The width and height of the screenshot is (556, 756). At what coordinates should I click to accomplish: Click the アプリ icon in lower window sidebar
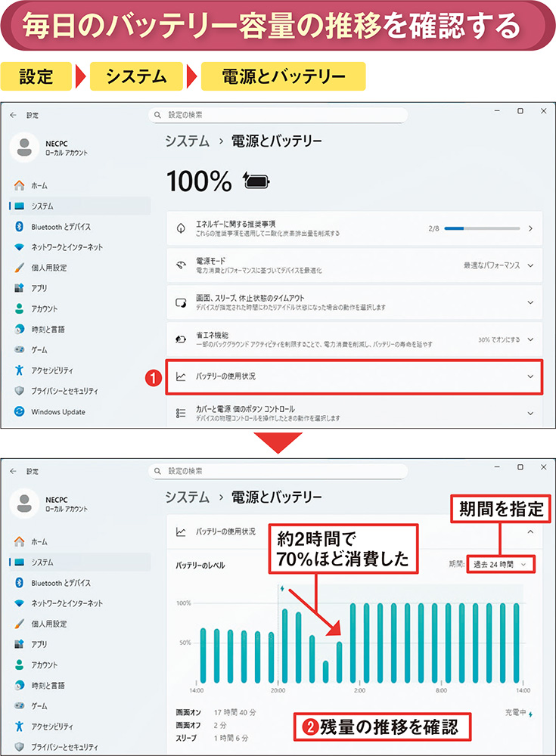(x=20, y=644)
